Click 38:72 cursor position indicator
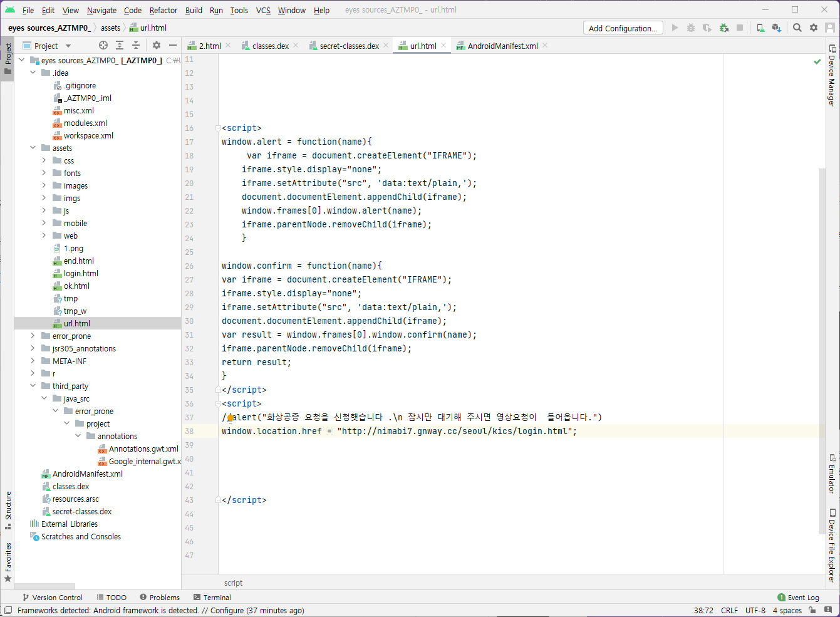The height and width of the screenshot is (617, 840). 703,610
